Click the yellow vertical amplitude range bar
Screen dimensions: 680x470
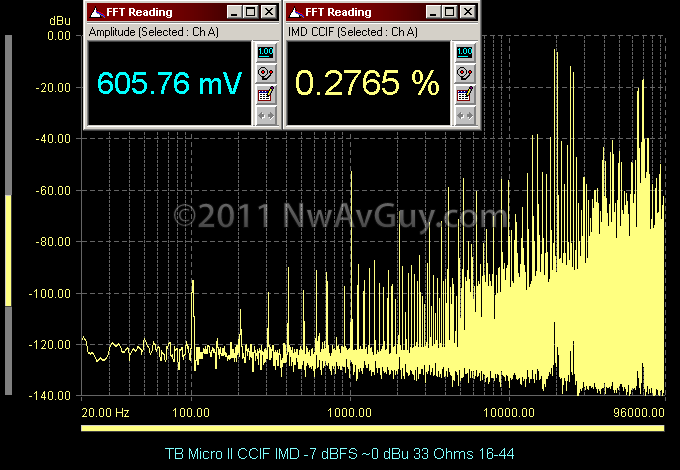(x=8, y=251)
